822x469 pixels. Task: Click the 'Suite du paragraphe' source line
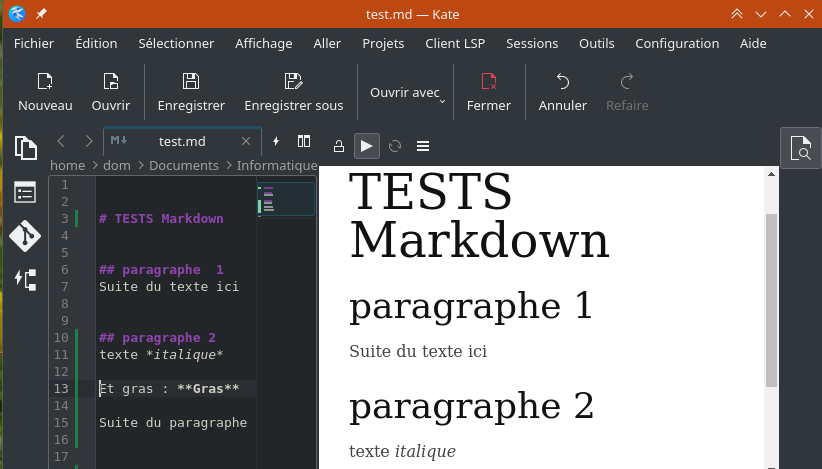[x=173, y=422]
